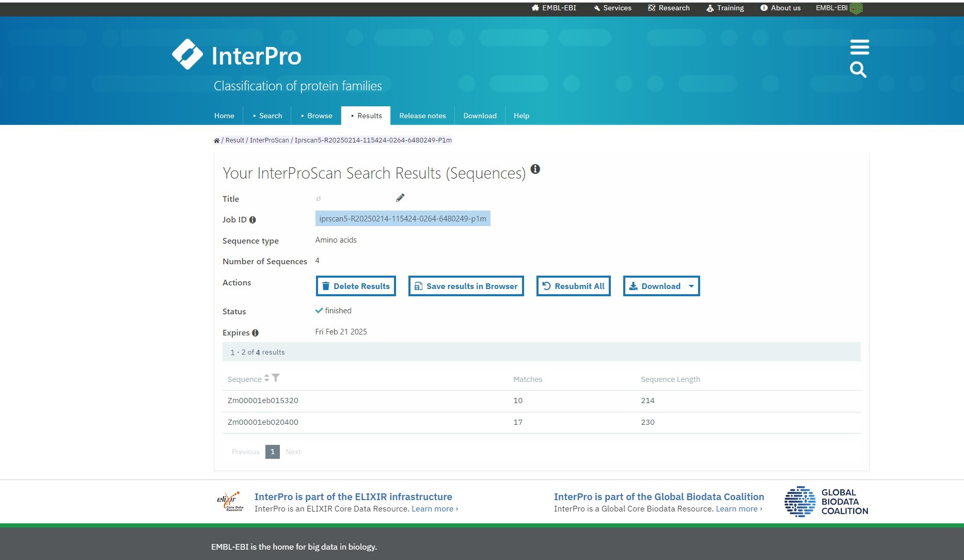Open sequence Zm00001eb020400 result
The image size is (964, 560).
(x=263, y=422)
